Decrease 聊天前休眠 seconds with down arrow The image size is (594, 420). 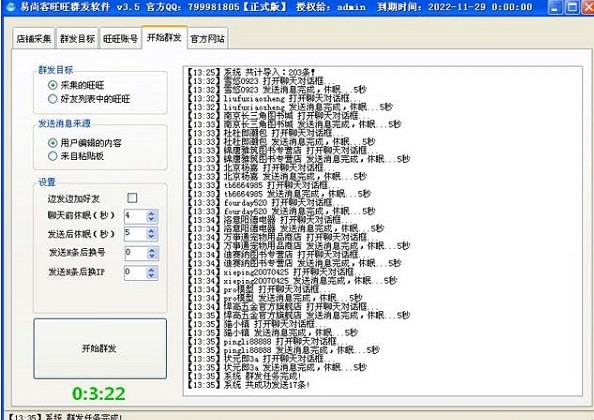(152, 219)
